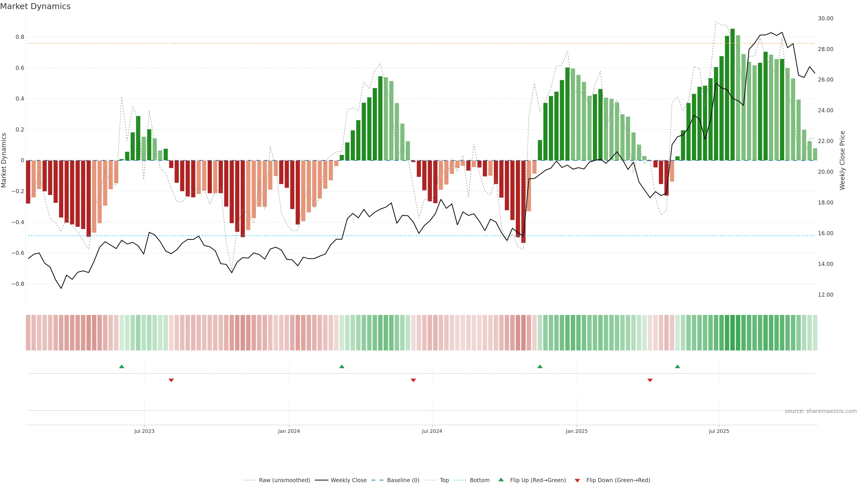Click the green flip-up triangle before Jul 2025
This screenshot has width=868, height=488.
(677, 366)
